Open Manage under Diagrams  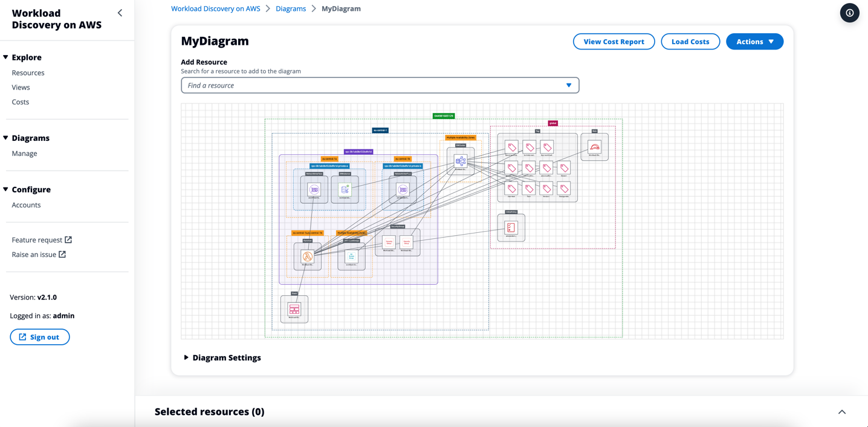(24, 153)
